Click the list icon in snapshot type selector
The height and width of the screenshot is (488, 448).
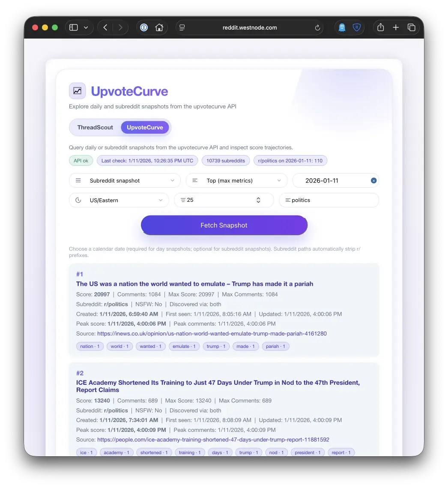78,180
